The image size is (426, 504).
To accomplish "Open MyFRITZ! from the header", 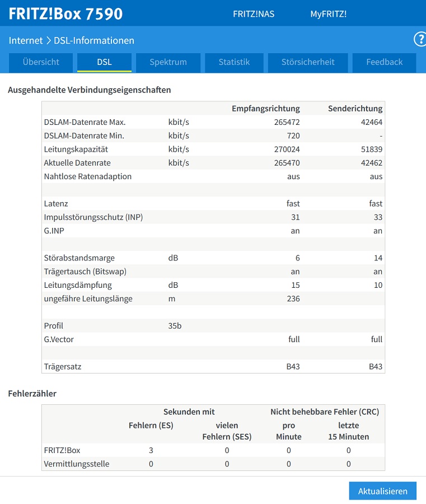I will pos(329,14).
